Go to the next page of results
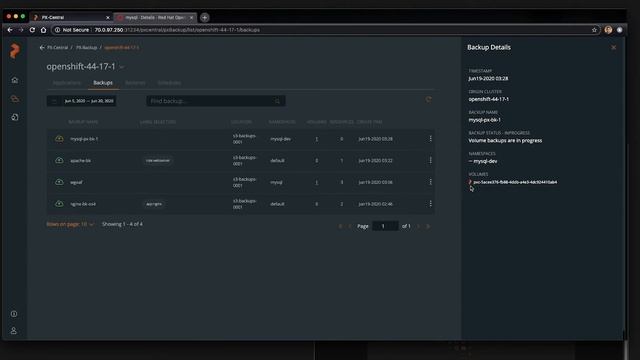This screenshot has width=640, height=360. [418, 226]
